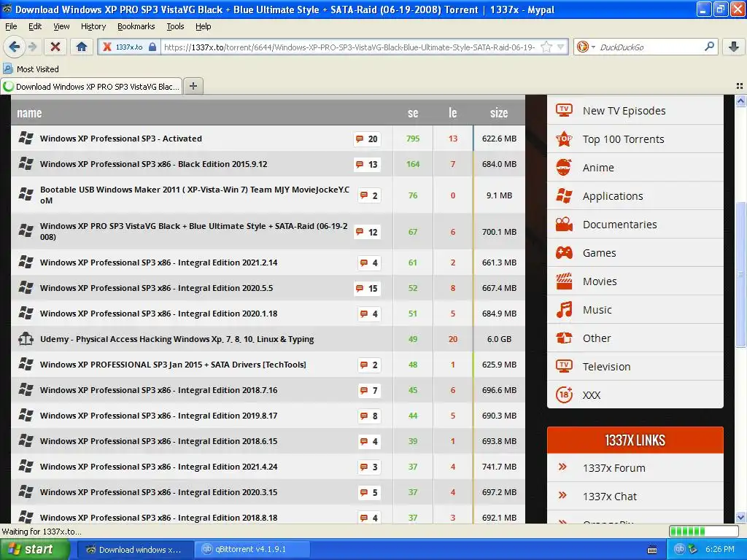Open a new tab with plus button
Screen dimensions: 747x560
click(x=193, y=86)
